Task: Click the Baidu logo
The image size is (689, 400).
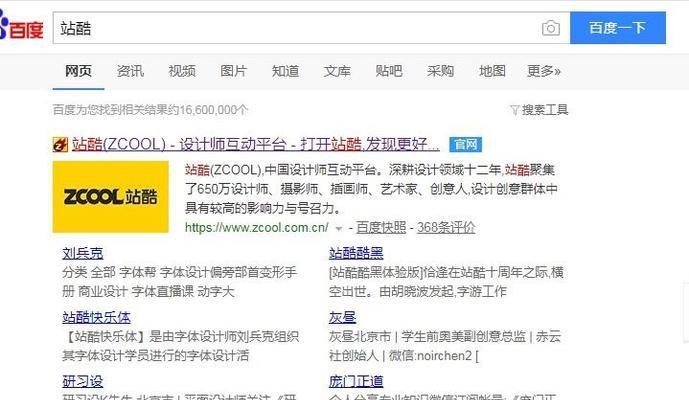Action: tap(22, 27)
